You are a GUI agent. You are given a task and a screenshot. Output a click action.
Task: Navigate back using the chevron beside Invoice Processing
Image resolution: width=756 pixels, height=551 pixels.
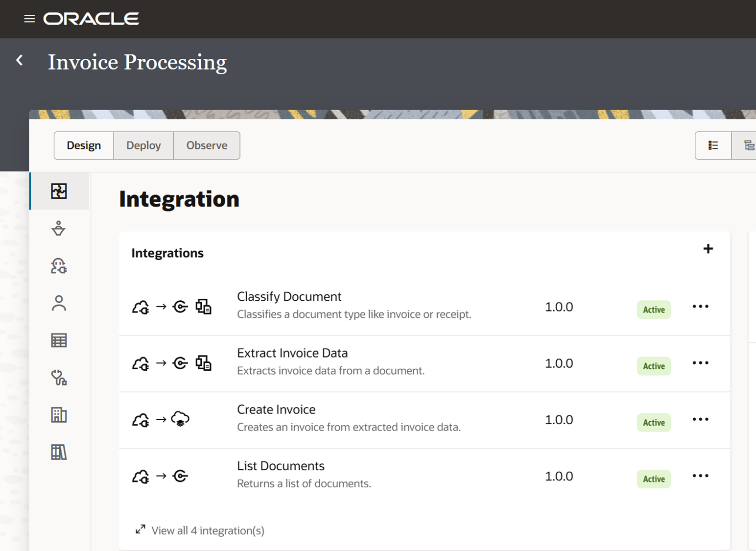(x=20, y=60)
